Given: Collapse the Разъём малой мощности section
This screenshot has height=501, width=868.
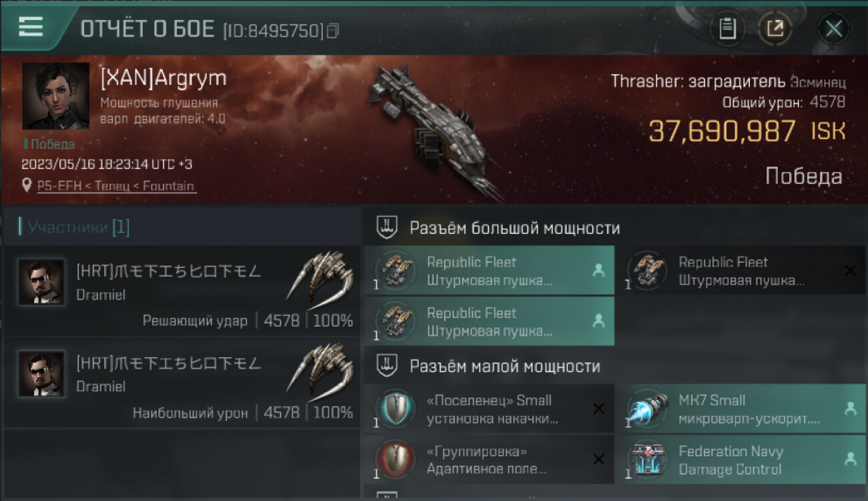Looking at the screenshot, I should 614,365.
